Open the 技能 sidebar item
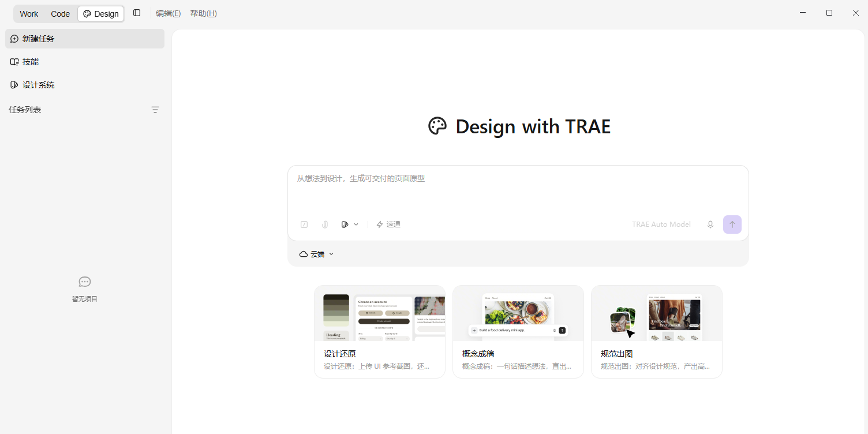868x434 pixels. 85,62
